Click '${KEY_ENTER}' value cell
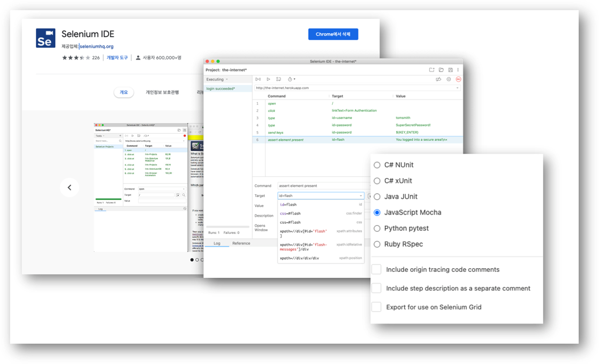The image size is (599, 364). (x=407, y=132)
